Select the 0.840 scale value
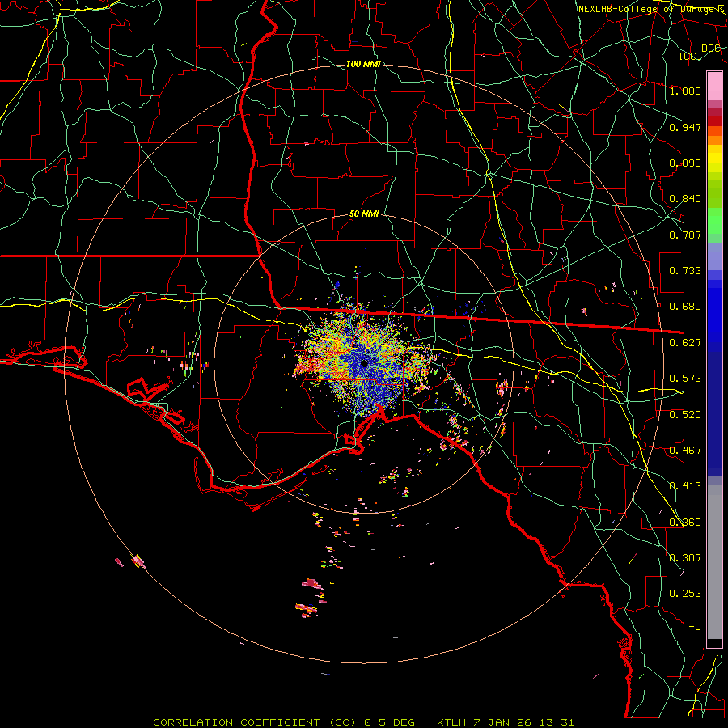This screenshot has height=728, width=728. [x=685, y=199]
